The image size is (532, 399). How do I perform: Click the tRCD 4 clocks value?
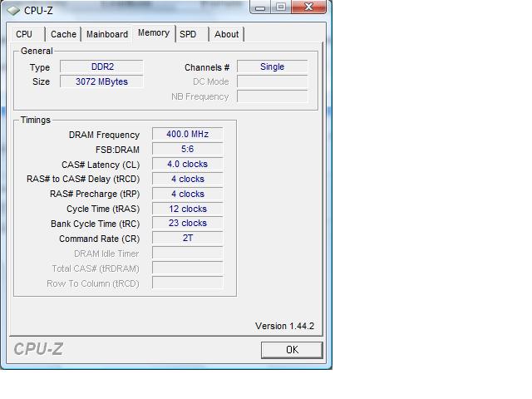pos(188,179)
